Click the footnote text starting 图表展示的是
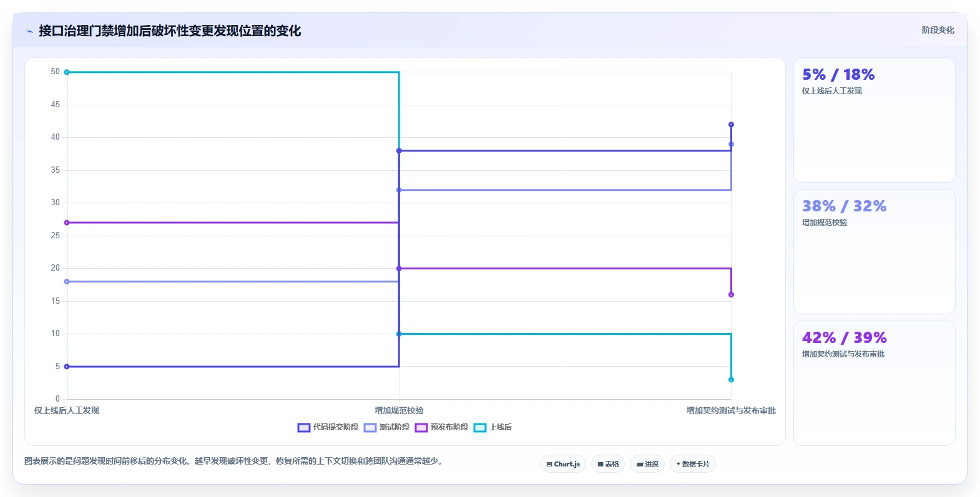The height and width of the screenshot is (497, 980). (x=234, y=461)
